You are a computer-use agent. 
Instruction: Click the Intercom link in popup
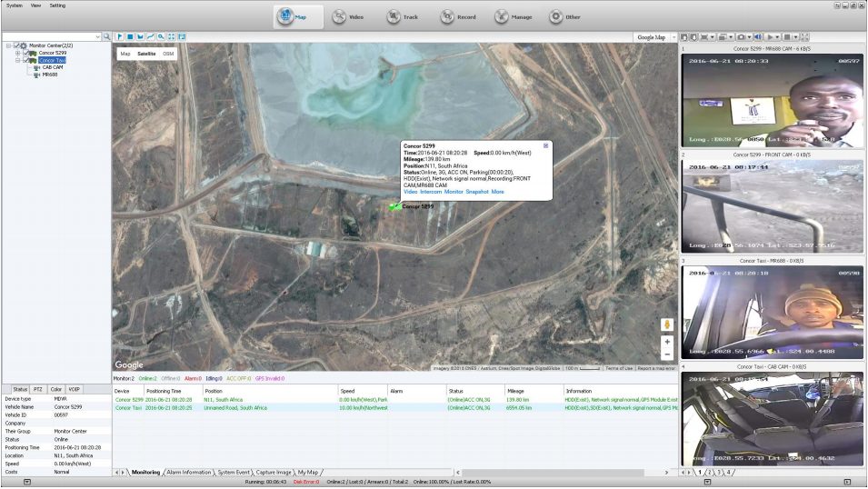coord(431,192)
